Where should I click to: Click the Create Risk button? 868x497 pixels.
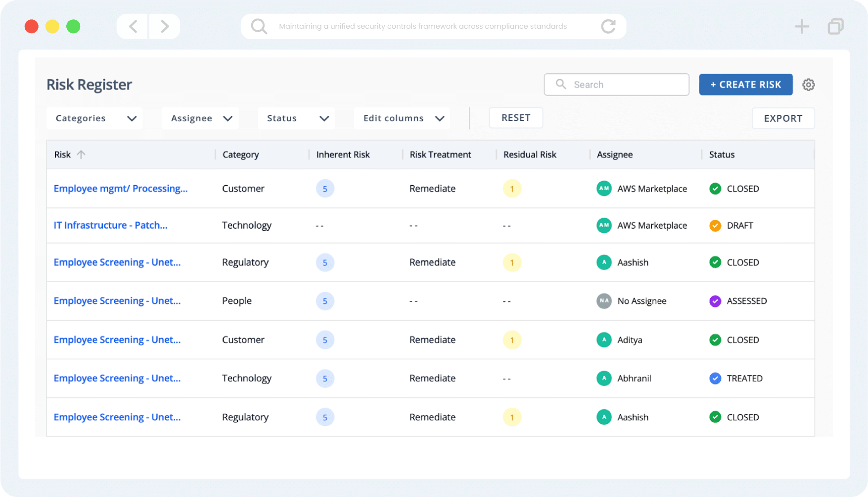746,85
